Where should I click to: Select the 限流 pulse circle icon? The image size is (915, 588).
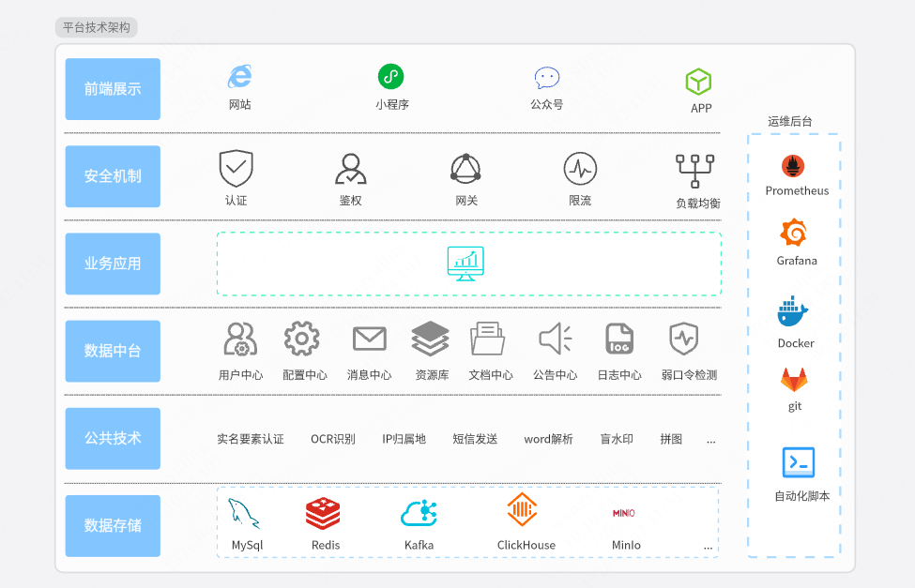pyautogui.click(x=580, y=169)
